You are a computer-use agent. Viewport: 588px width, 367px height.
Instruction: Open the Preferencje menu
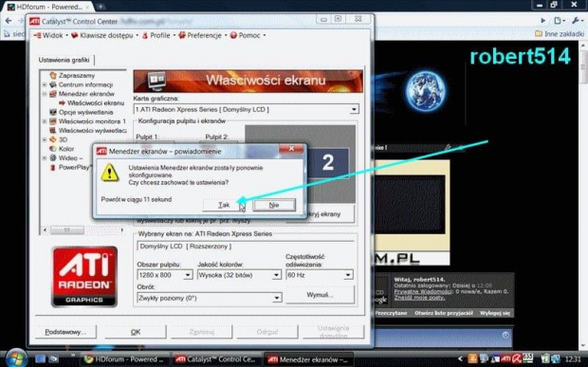203,35
